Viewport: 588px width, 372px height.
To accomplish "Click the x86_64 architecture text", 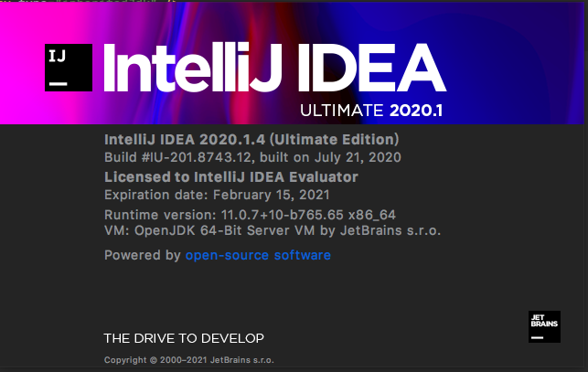I will (x=372, y=215).
